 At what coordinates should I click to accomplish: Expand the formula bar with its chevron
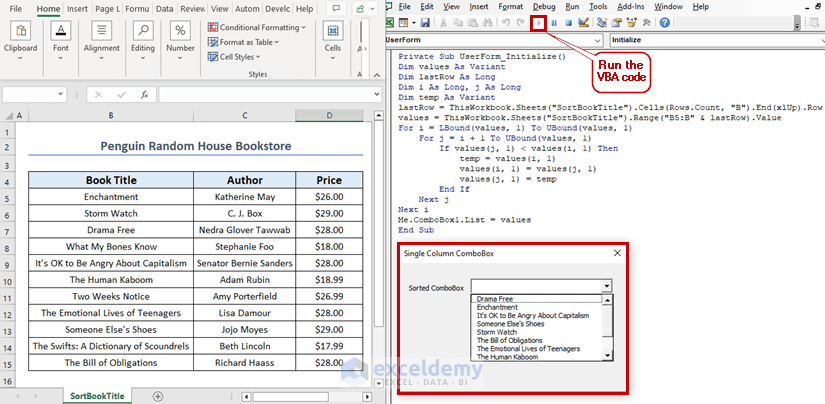(376, 95)
